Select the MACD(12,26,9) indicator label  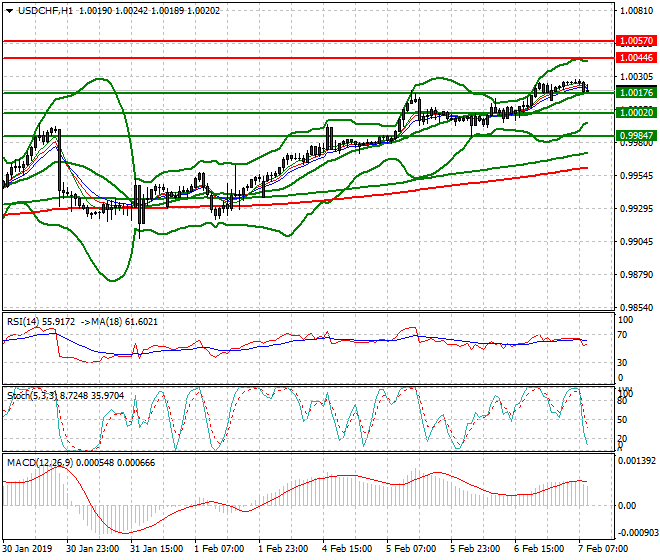click(x=40, y=463)
